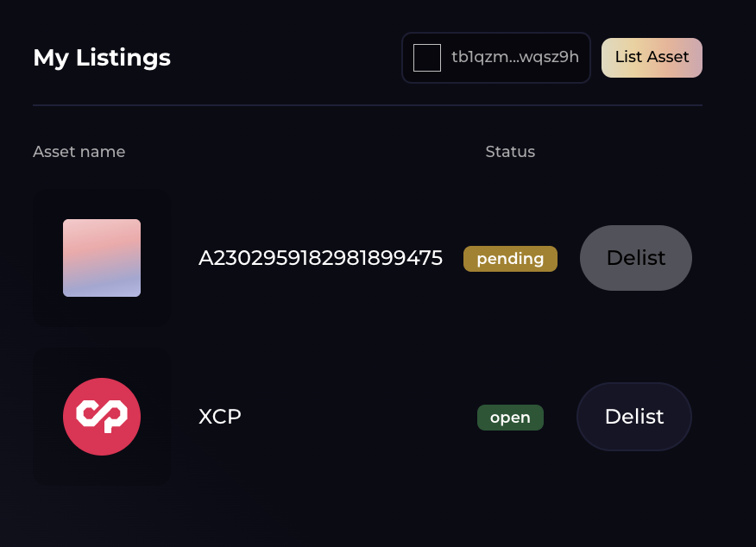
Task: Click the open status badge for XCP
Action: [x=510, y=417]
